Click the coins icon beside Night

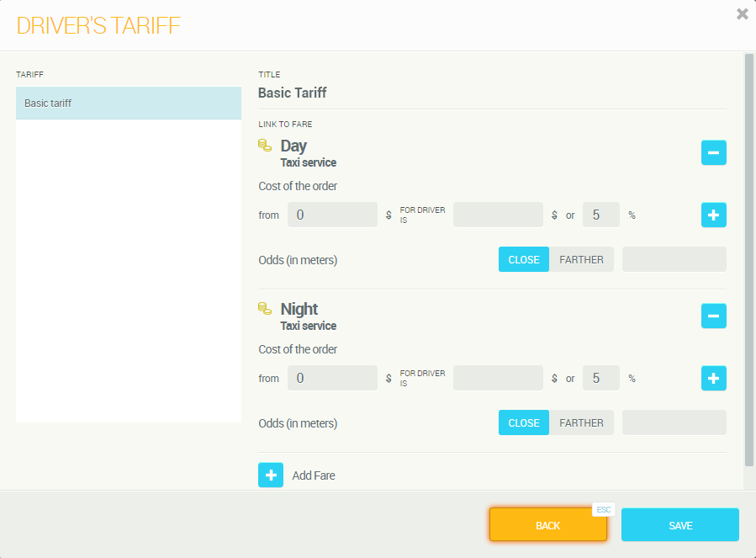264,309
